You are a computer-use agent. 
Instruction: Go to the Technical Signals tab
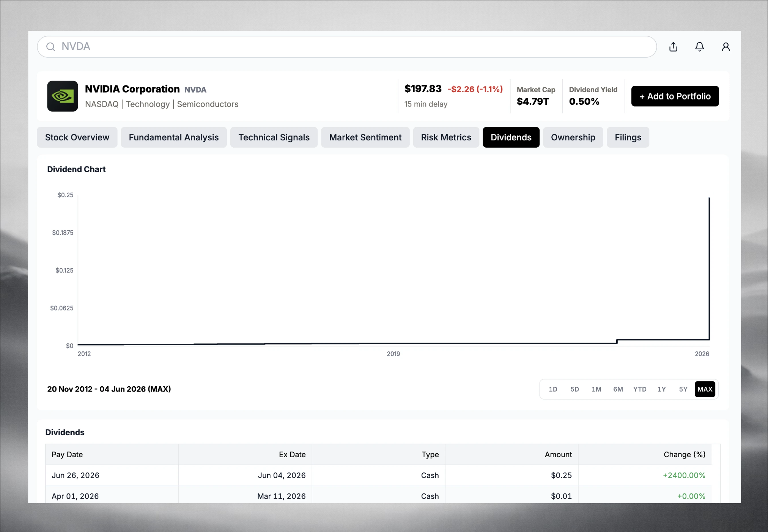(274, 137)
